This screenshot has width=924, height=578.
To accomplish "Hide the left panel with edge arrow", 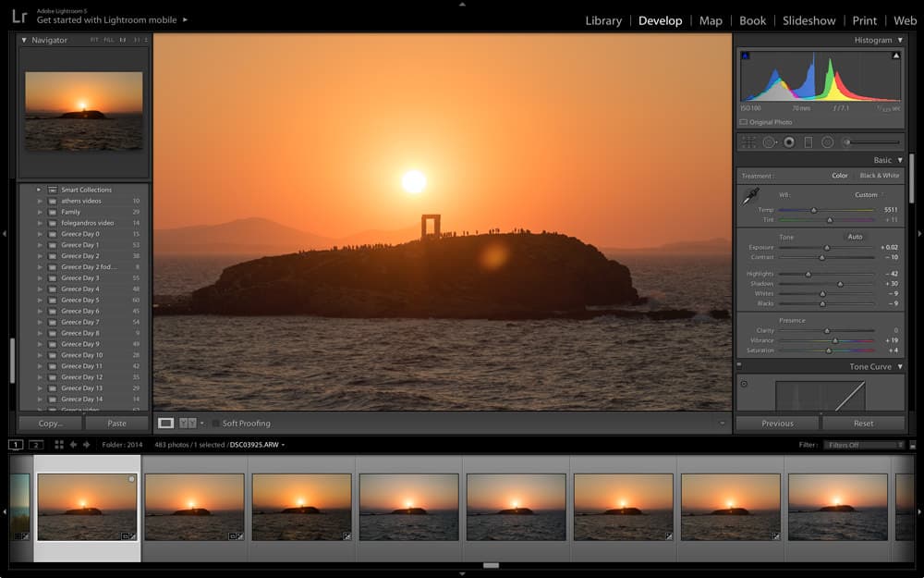I will (x=4, y=234).
